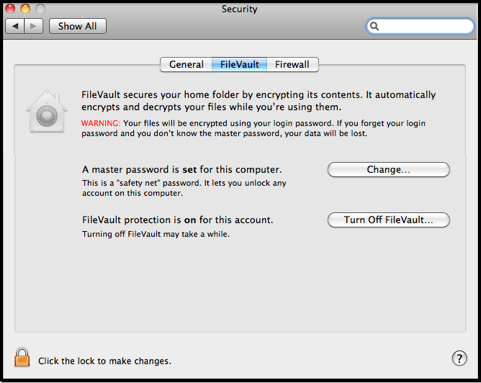481x383 pixels.
Task: Open help with the question mark button
Action: coord(459,358)
